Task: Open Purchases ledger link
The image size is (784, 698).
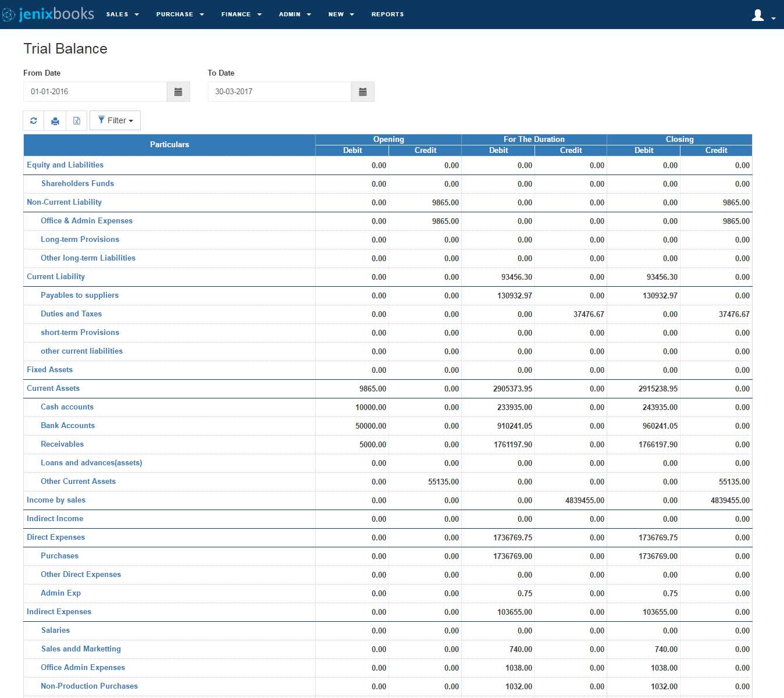Action: [59, 556]
